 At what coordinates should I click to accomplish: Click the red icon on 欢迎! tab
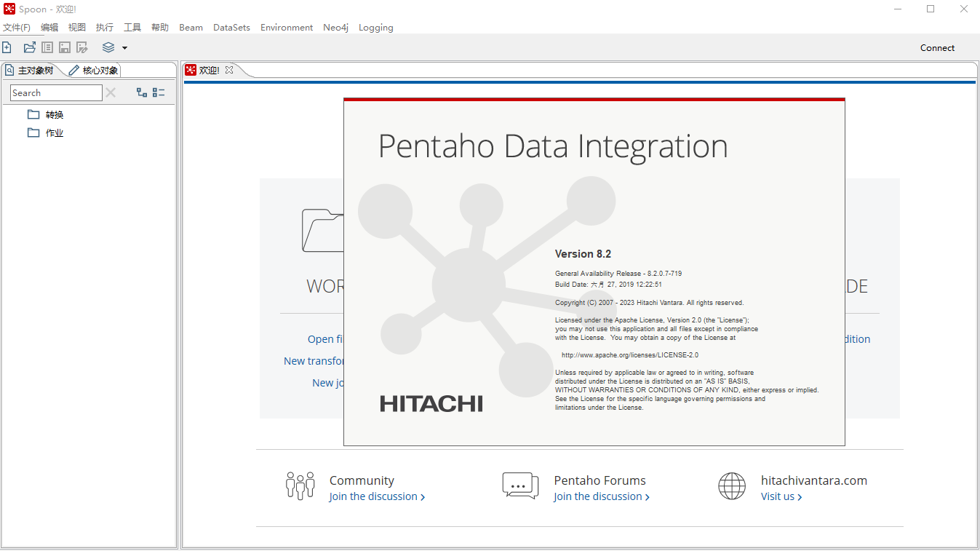coord(191,70)
